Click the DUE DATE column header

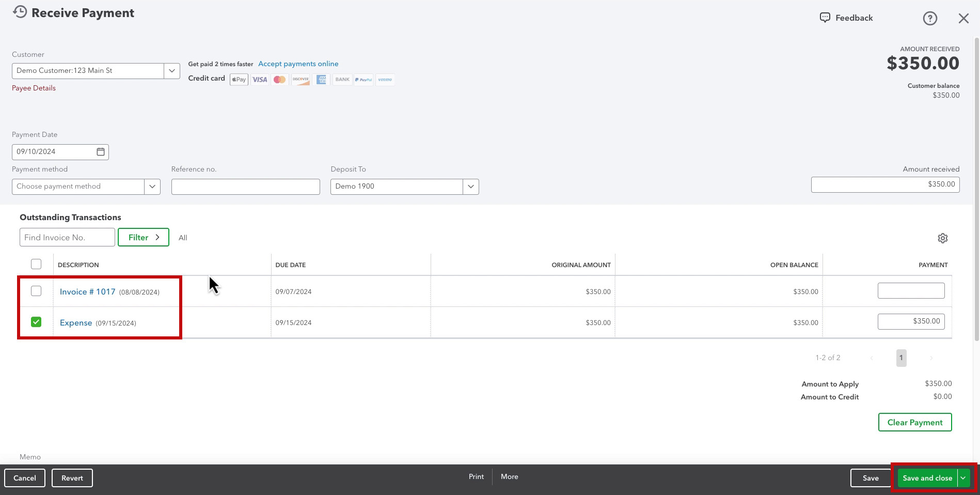(290, 265)
